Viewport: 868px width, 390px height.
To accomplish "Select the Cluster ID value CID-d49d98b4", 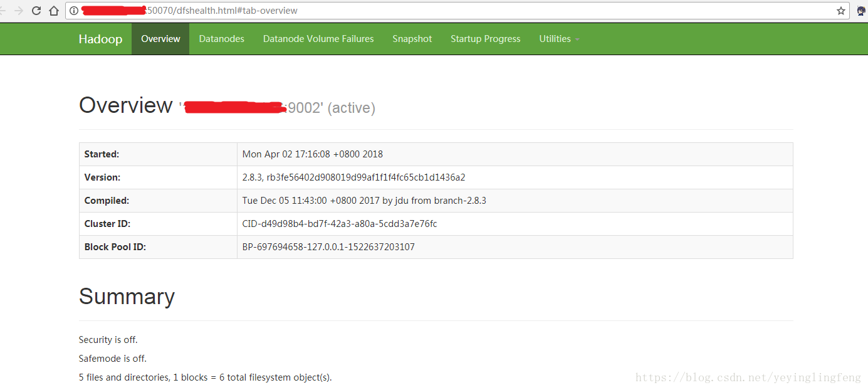I will click(340, 224).
